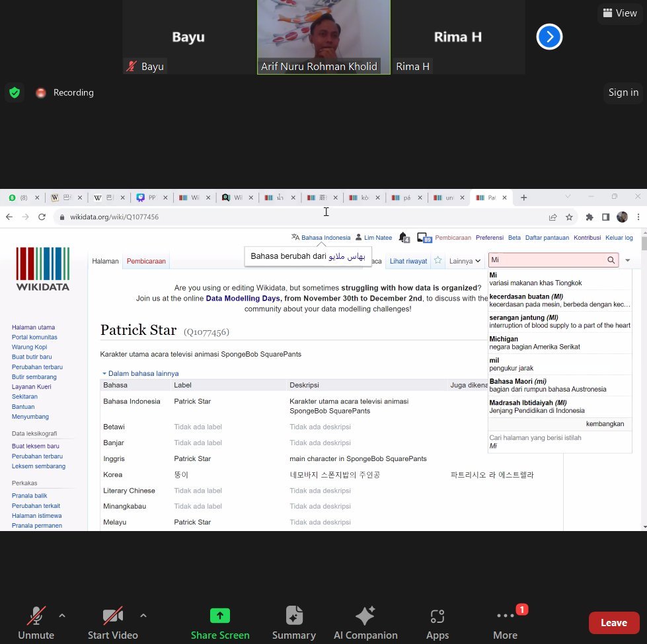Viewport: 647px width, 644px height.
Task: Open Wikidata alerts via the bell icon
Action: click(404, 236)
